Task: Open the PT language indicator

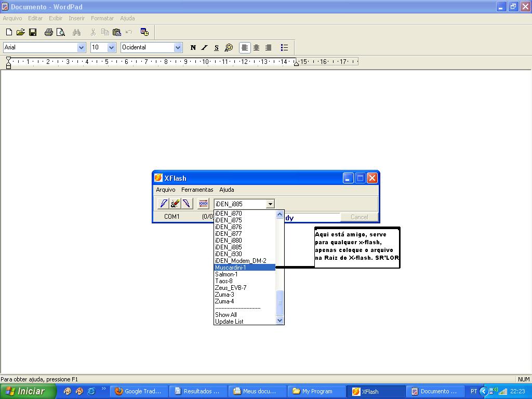Action: coord(474,391)
